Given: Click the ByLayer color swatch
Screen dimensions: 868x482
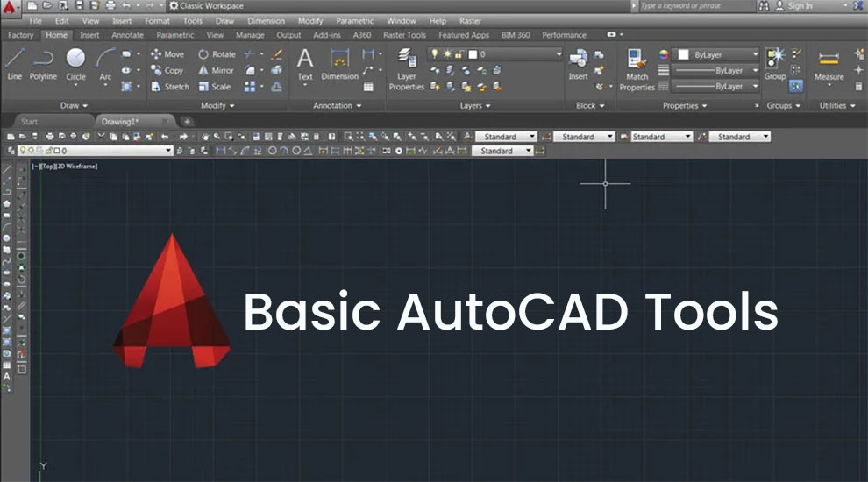Looking at the screenshot, I should pos(684,54).
